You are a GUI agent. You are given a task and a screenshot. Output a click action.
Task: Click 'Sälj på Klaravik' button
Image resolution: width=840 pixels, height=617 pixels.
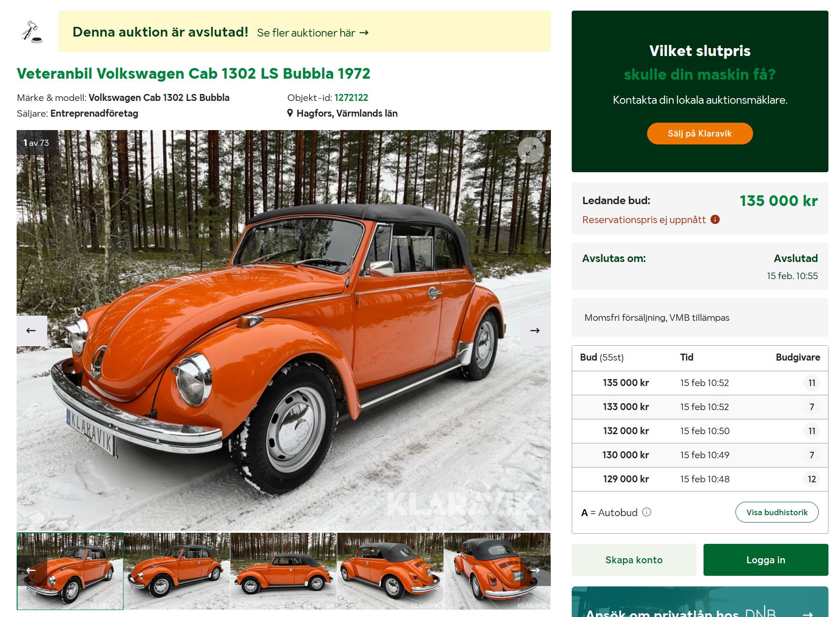point(700,133)
